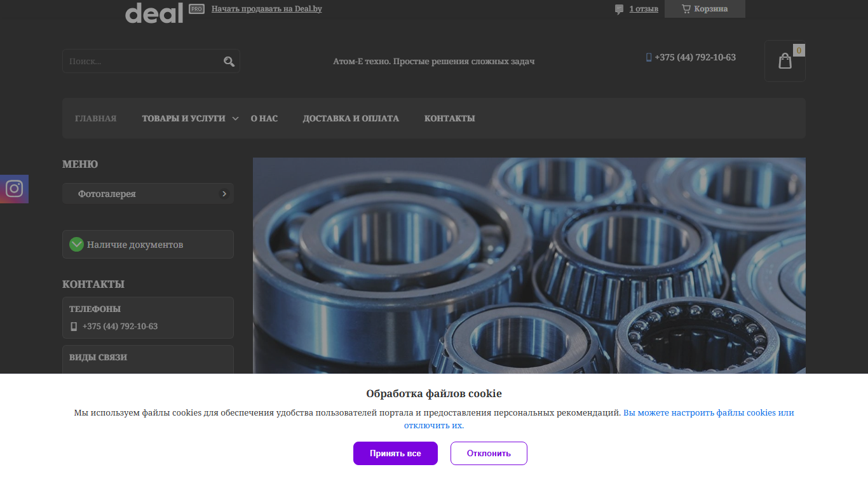Click the cart counter badge 0
Image resolution: width=868 pixels, height=488 pixels.
tap(799, 50)
